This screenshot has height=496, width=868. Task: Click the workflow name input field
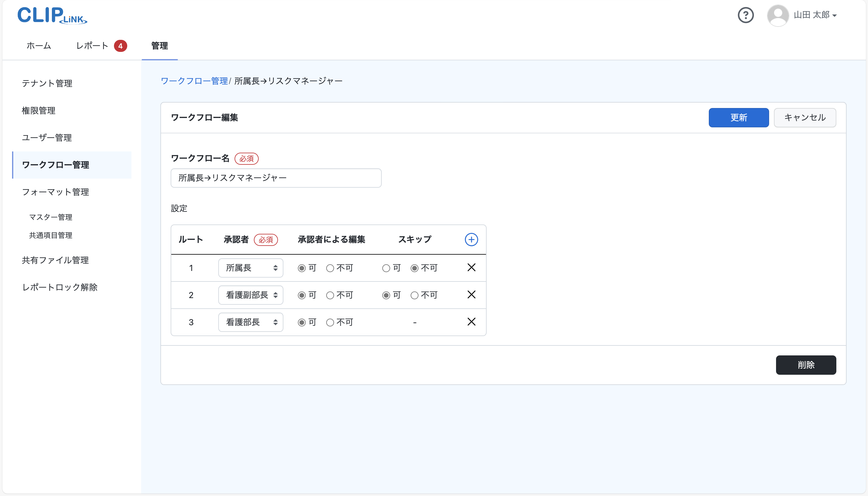click(276, 177)
